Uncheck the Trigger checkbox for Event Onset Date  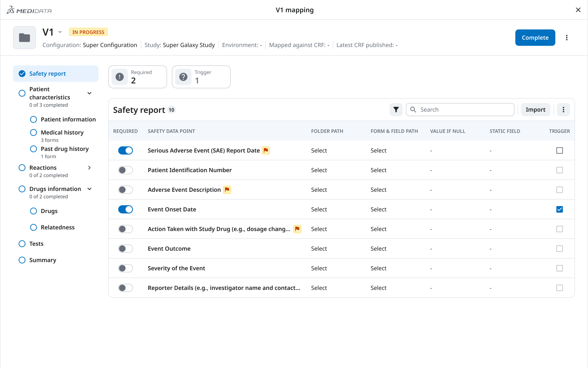click(x=559, y=209)
